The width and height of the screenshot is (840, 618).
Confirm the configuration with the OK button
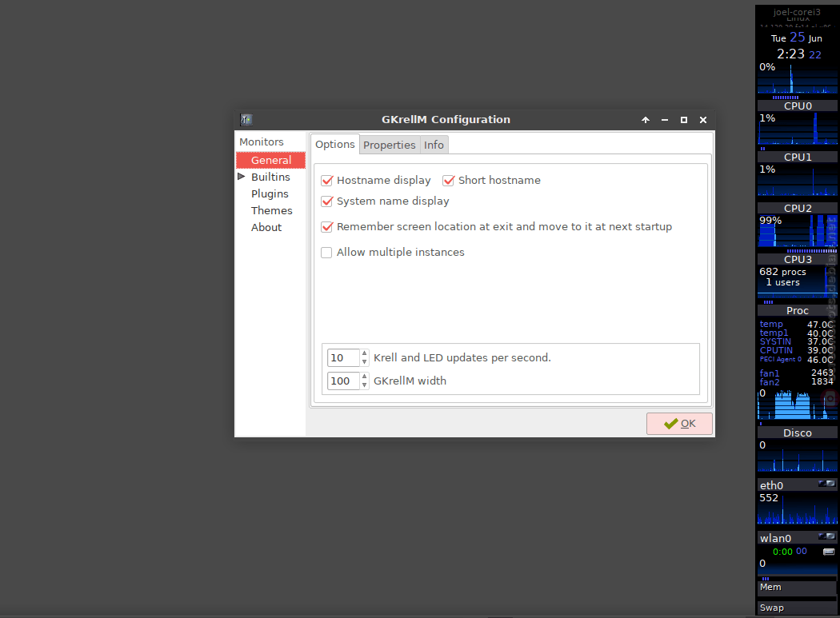(x=679, y=424)
